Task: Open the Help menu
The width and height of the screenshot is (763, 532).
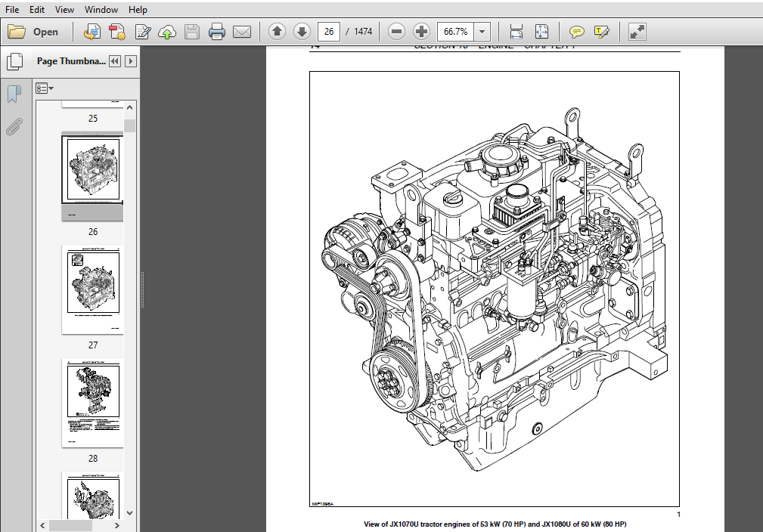Action: [138, 9]
